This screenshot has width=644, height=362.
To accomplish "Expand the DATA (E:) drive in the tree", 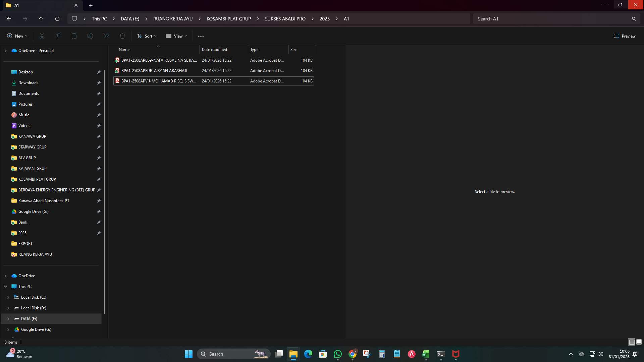I will tap(8, 319).
